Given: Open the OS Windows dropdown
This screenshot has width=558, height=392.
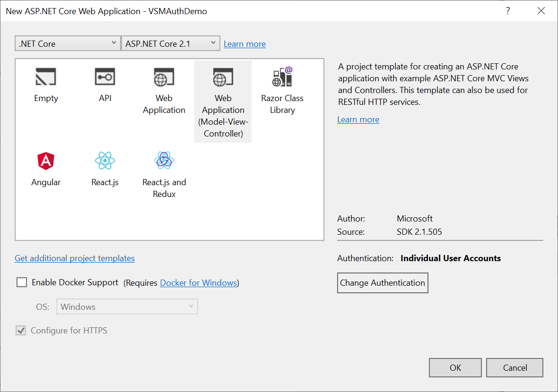Looking at the screenshot, I should [127, 307].
